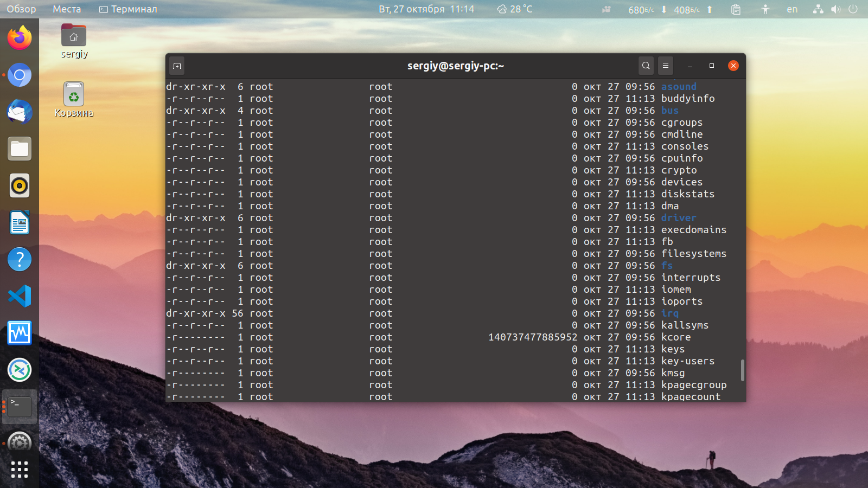Click the irq directory entry
868x488 pixels.
(670, 313)
